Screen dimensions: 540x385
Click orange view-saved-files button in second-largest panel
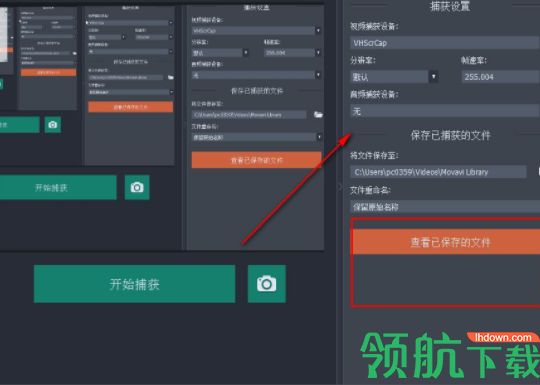tap(257, 160)
